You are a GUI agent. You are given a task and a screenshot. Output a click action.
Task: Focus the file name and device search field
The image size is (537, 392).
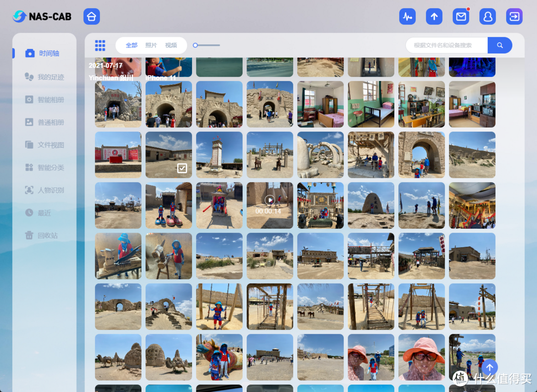pyautogui.click(x=447, y=45)
